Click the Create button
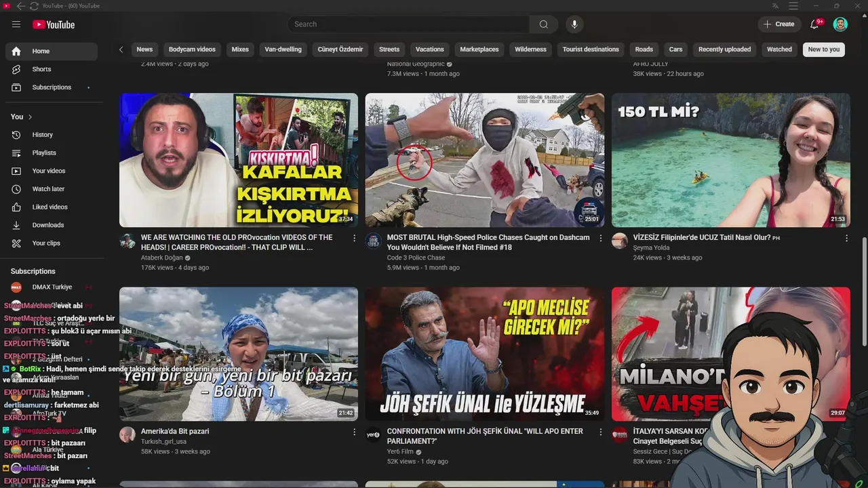868x488 pixels. click(x=778, y=24)
